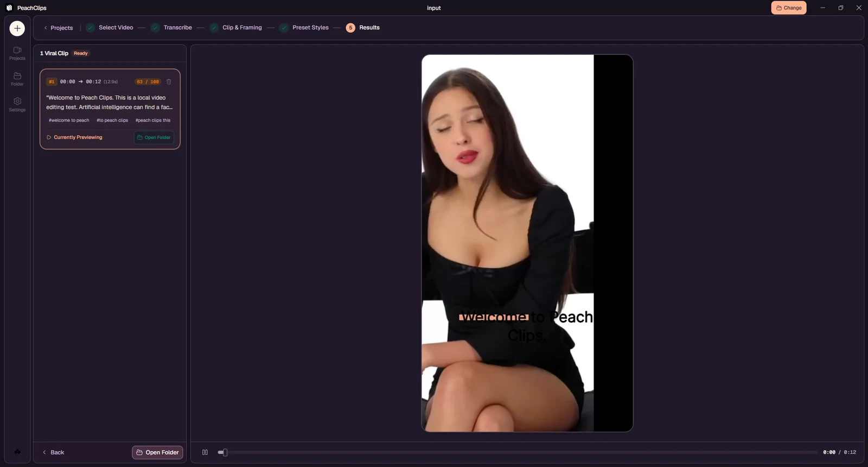Viewport: 868px width, 467px height.
Task: Open the Clip & Framing step
Action: coord(236,28)
